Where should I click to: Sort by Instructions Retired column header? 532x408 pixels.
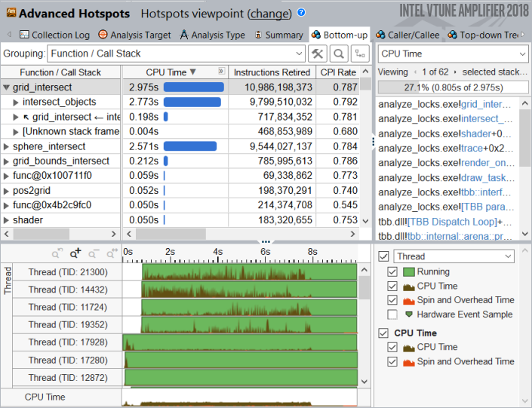pos(272,72)
